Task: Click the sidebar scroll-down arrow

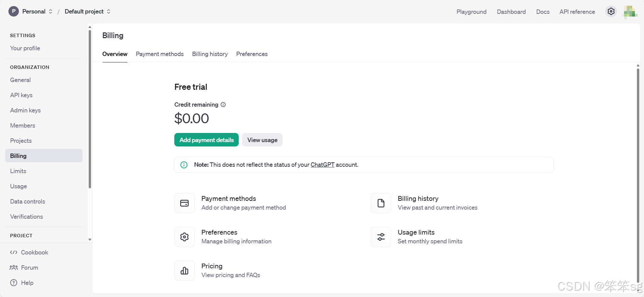Action: pyautogui.click(x=90, y=240)
